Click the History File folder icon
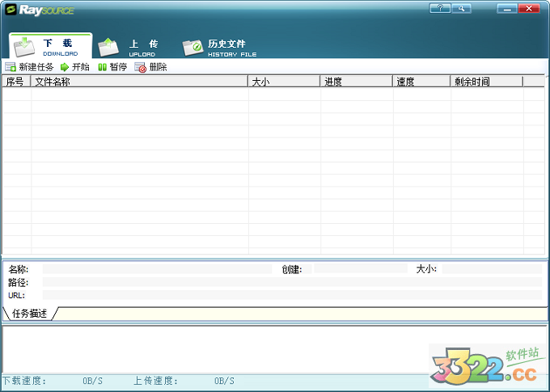Image resolution: width=550 pixels, height=392 pixels. pyautogui.click(x=192, y=47)
